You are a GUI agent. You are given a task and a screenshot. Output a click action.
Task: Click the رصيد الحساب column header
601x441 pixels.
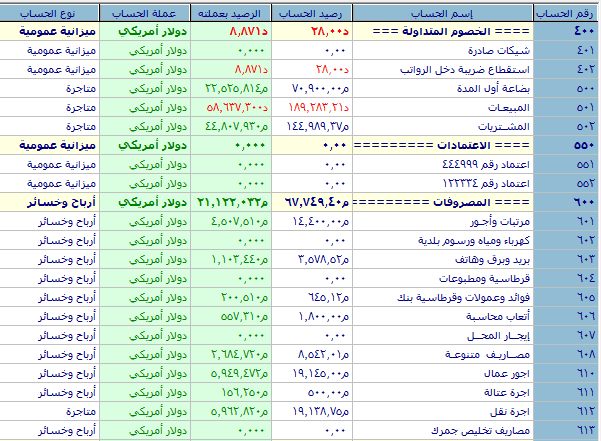312,13
